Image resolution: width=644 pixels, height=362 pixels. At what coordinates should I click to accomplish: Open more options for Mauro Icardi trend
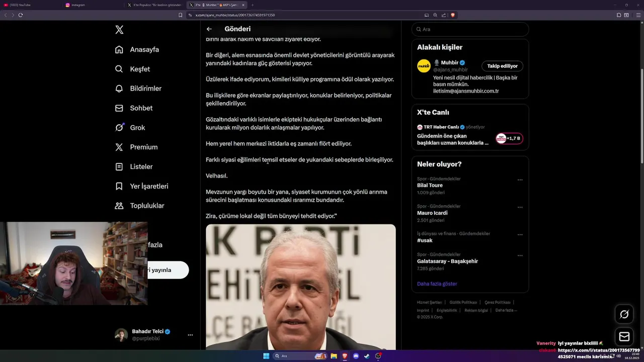520,207
